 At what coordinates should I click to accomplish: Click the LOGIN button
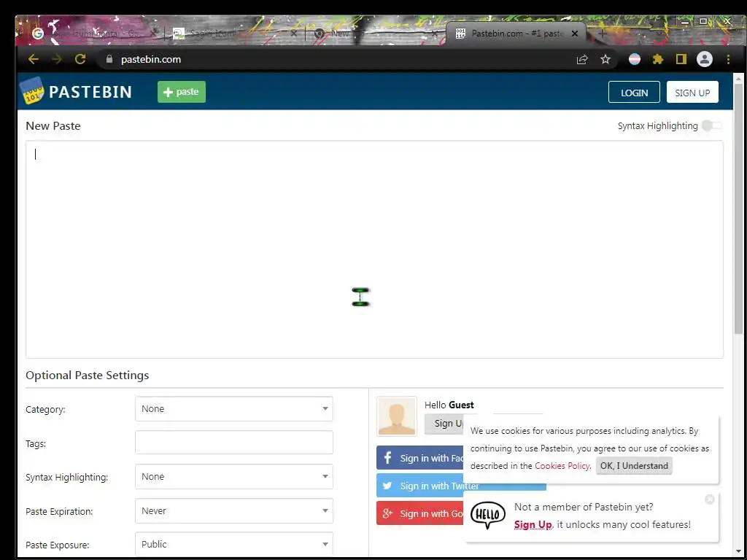pos(634,93)
